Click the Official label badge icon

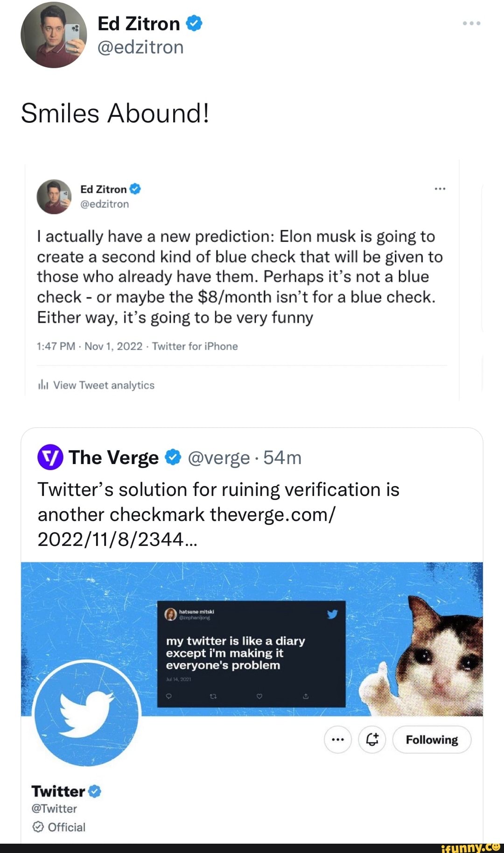pyautogui.click(x=38, y=827)
